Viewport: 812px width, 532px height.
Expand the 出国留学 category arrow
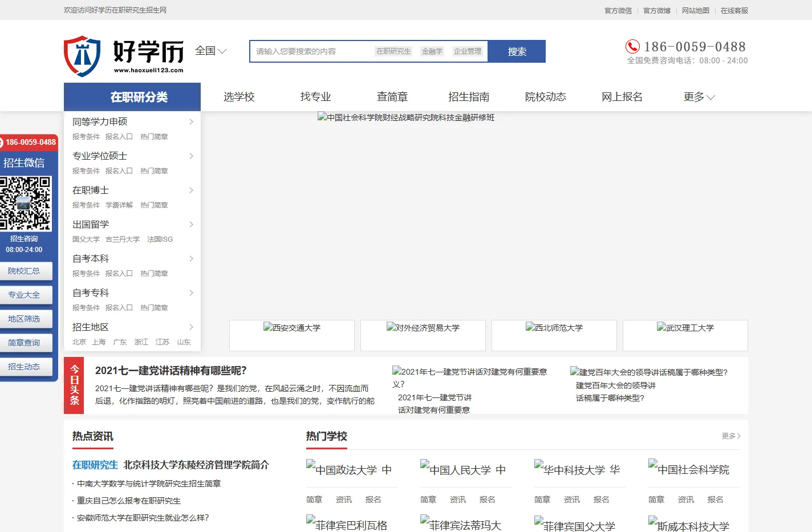click(191, 224)
